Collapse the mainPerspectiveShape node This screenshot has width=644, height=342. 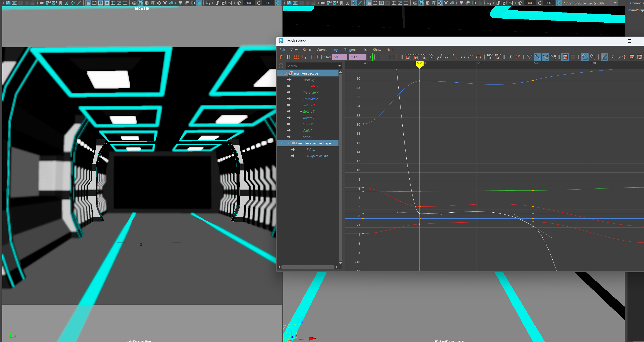pos(280,143)
